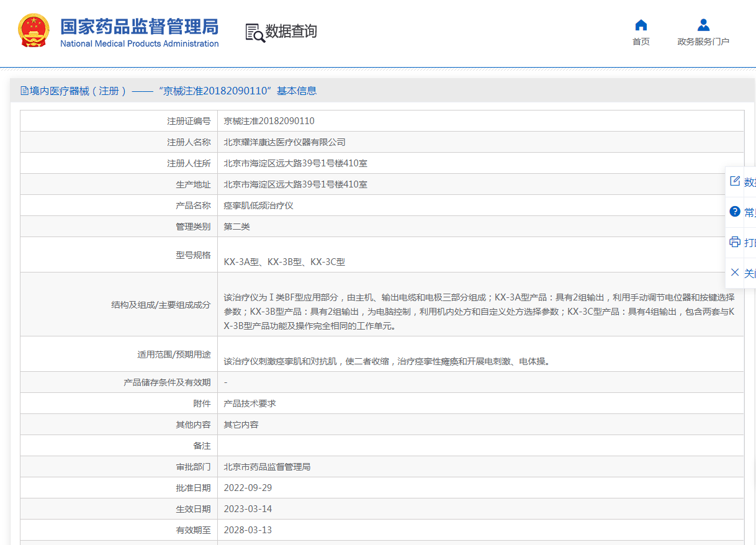Click 注册人名称 label cell
This screenshot has width=756, height=545.
(119, 142)
